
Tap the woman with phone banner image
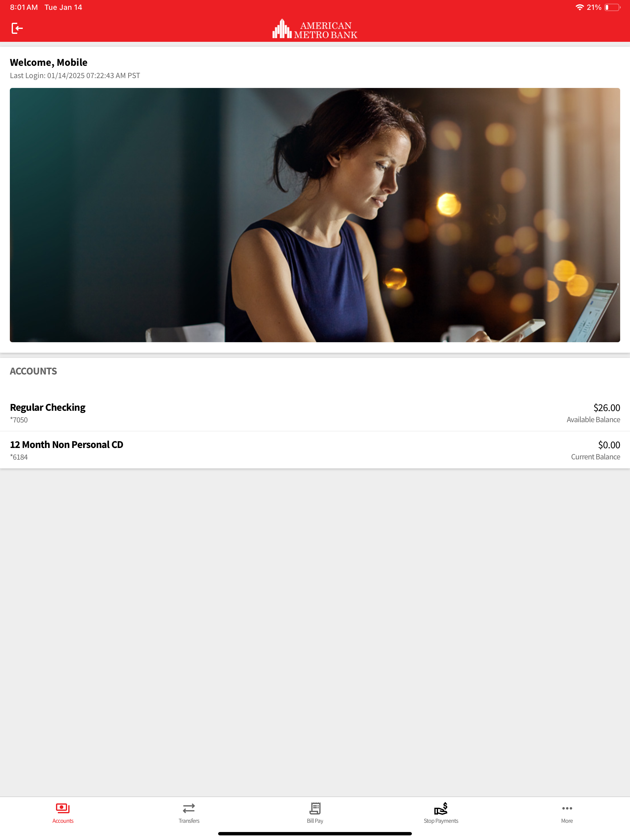pos(315,215)
